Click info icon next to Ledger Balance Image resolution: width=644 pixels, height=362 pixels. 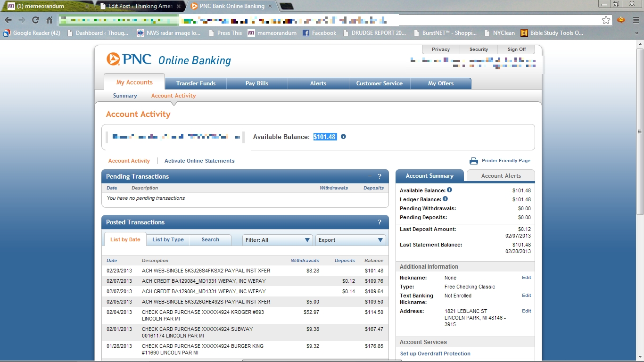(445, 199)
